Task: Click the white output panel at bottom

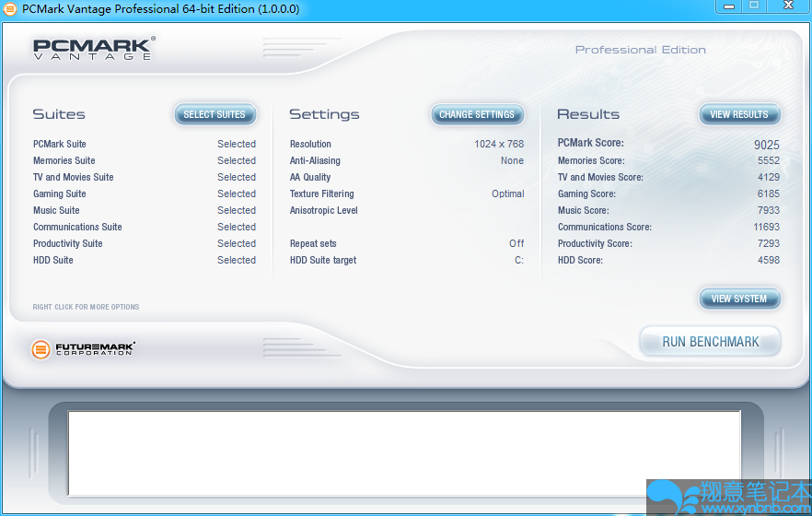Action: tap(404, 453)
